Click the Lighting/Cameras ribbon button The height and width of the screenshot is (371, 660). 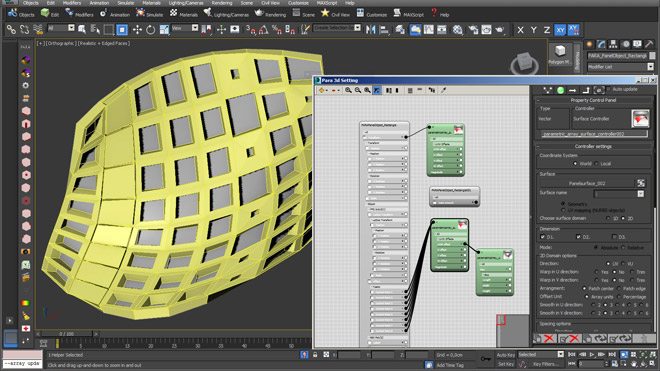226,14
